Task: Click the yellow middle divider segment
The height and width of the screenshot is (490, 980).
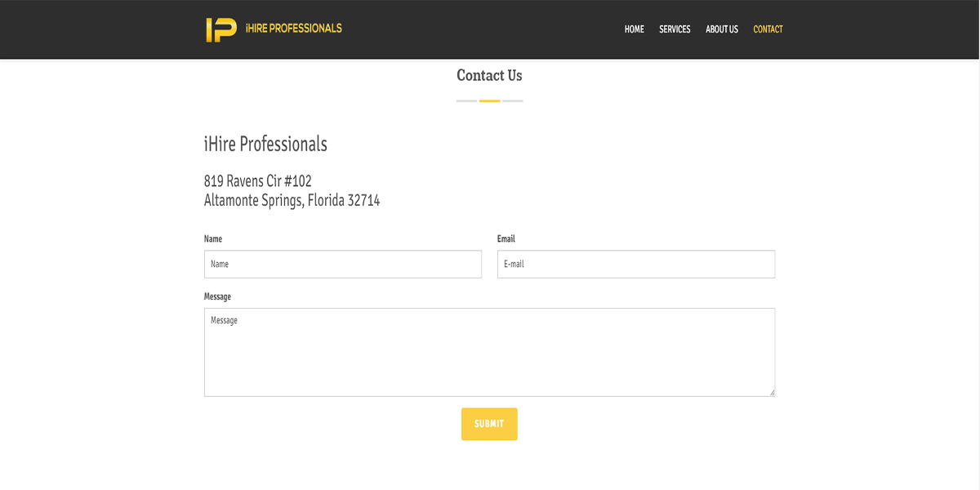Action: click(x=490, y=100)
